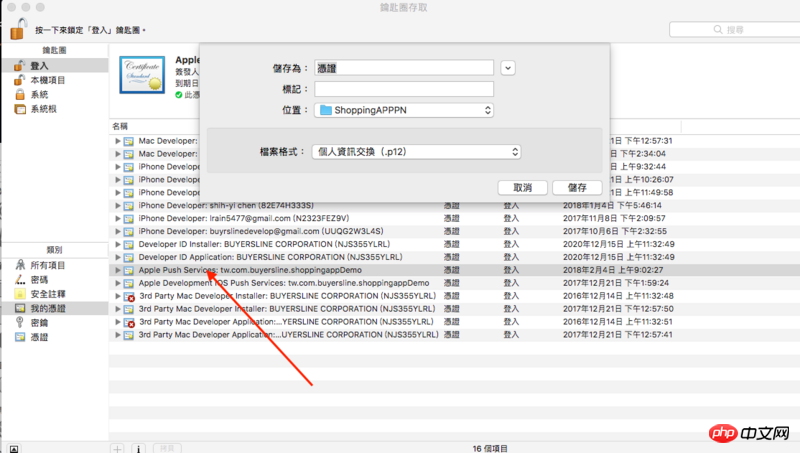This screenshot has height=453, width=800.
Task: Click the bottom-left show/hide sidebar preview icon
Action: (14, 449)
